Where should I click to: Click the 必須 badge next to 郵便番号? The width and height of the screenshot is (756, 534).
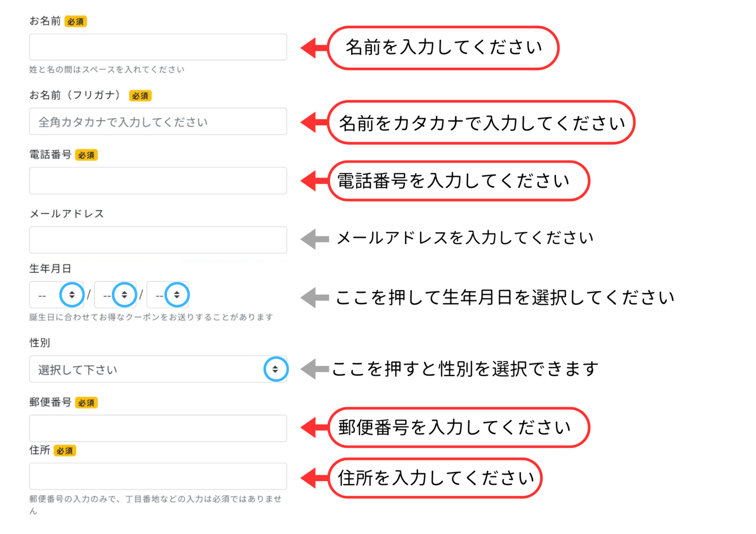[86, 403]
